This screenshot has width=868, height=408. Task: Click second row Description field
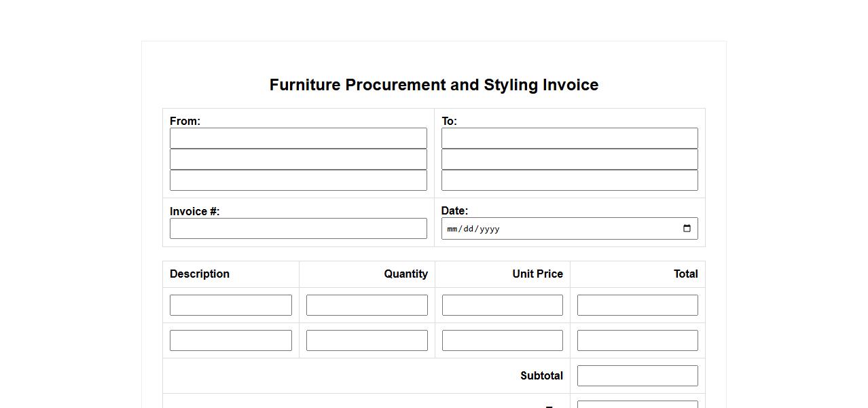(x=231, y=341)
